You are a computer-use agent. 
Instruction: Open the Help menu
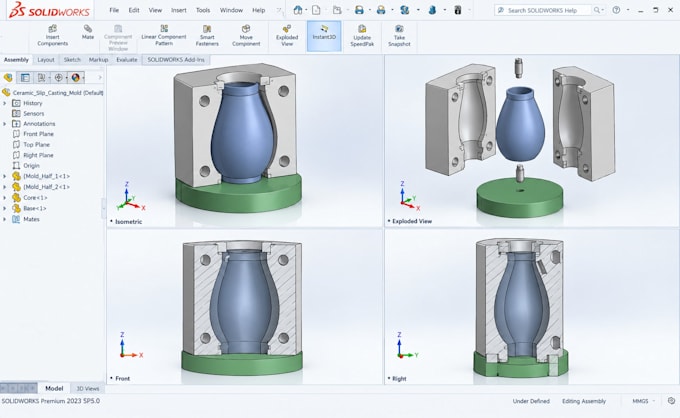coord(258,10)
